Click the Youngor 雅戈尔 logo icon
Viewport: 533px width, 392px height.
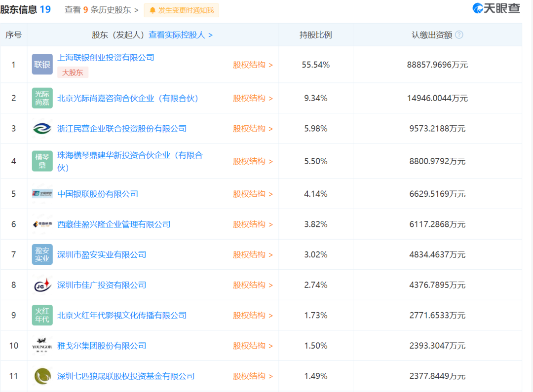[42, 346]
